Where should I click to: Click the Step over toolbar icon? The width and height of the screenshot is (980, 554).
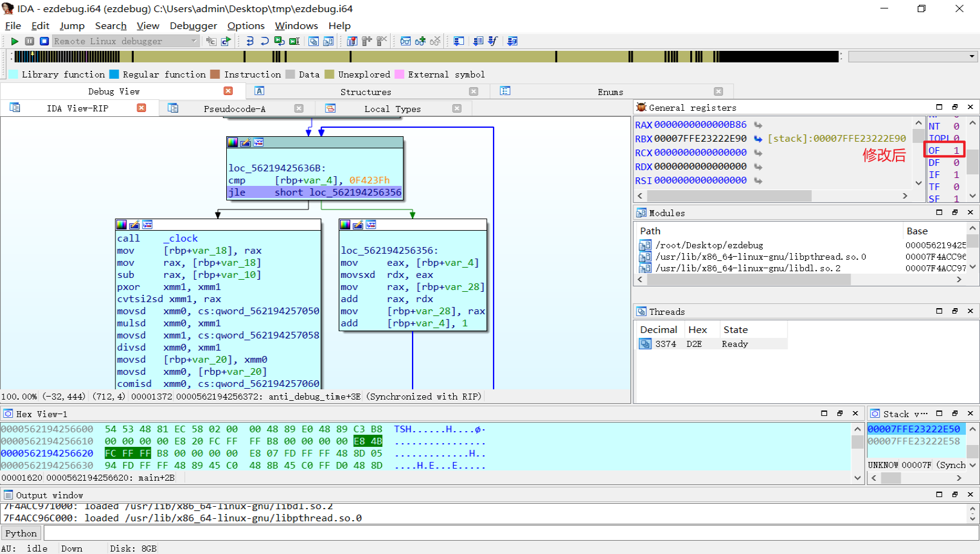click(x=264, y=41)
